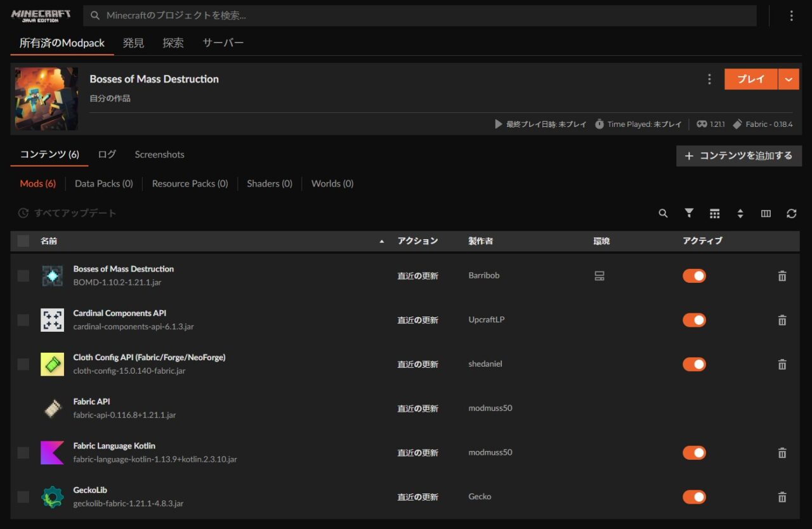Click the Bosses of Mass Destruction modpack thumbnail
Screen dimensions: 812x529
coord(47,98)
